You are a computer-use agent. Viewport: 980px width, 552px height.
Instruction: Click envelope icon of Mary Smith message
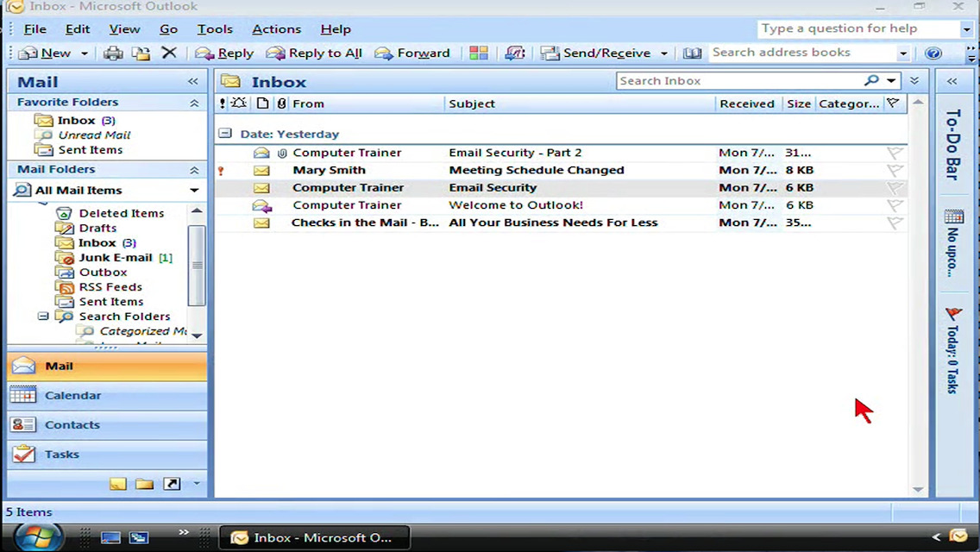(x=261, y=170)
